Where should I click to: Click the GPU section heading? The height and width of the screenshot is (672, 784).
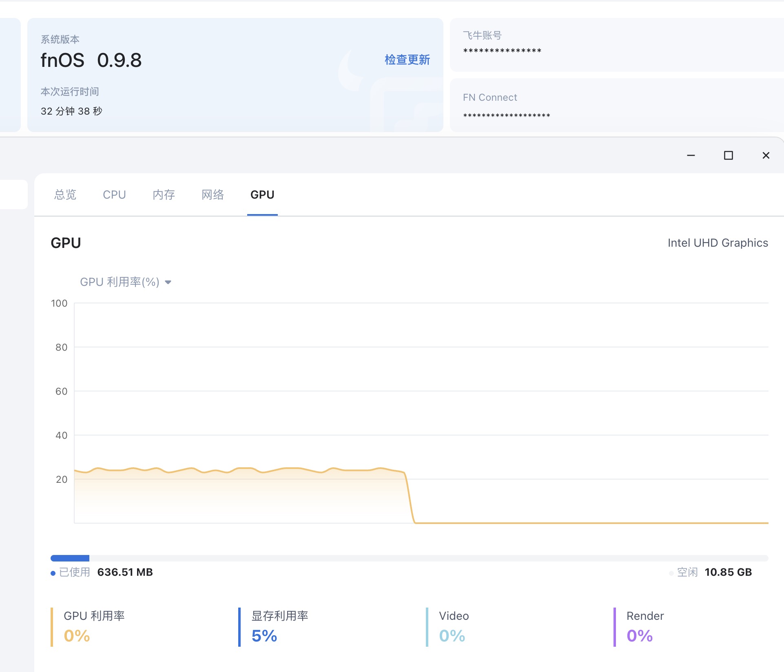[x=66, y=243]
